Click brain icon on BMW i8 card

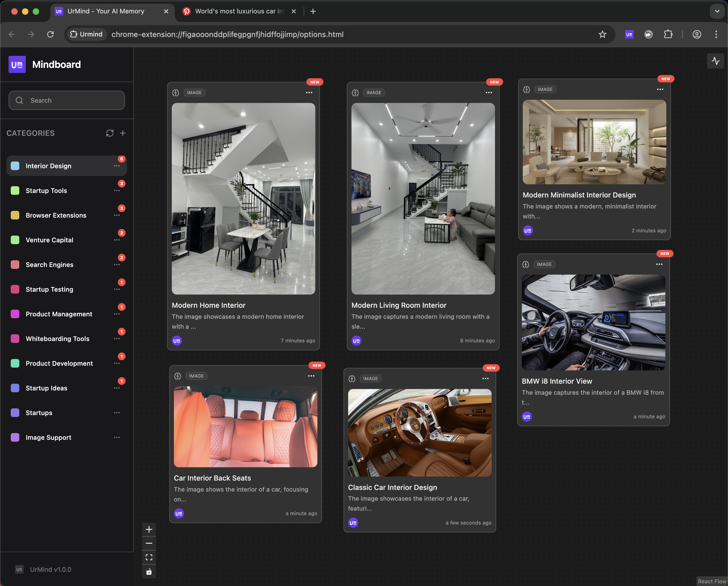click(526, 264)
